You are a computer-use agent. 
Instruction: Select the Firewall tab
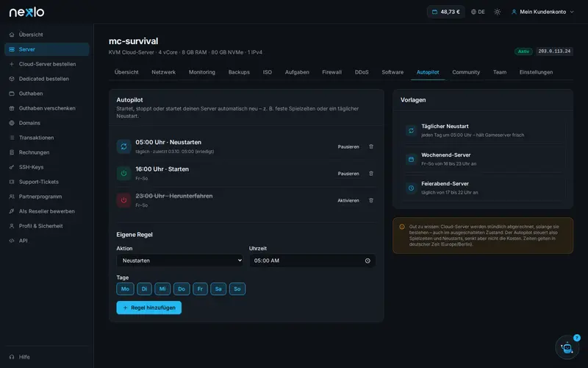pos(332,72)
